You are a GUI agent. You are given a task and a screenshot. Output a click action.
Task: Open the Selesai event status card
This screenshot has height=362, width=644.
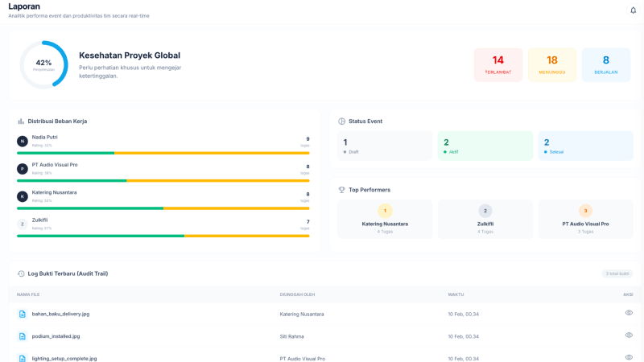coord(586,146)
